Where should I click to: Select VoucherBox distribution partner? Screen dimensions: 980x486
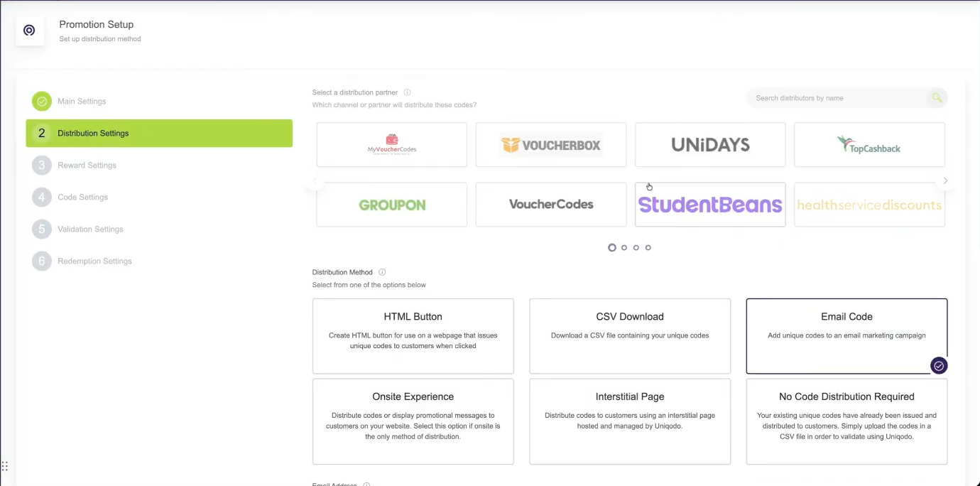point(551,145)
